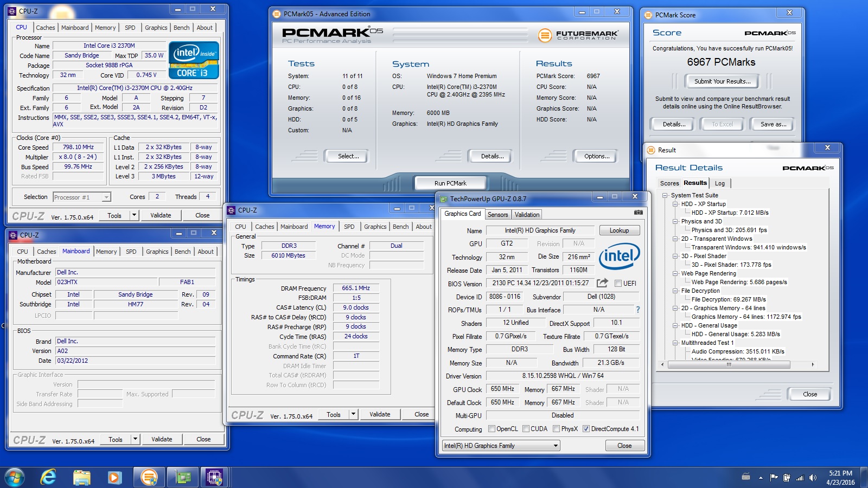The height and width of the screenshot is (488, 868).
Task: Collapse the Physics and 3D node
Action: click(675, 221)
